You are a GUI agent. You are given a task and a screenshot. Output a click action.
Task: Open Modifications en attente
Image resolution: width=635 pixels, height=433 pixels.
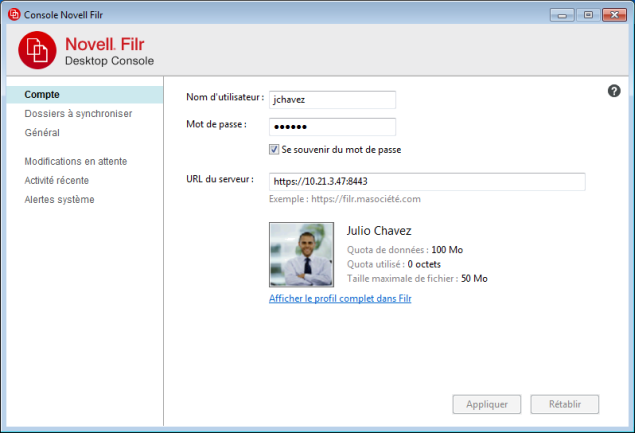point(76,161)
